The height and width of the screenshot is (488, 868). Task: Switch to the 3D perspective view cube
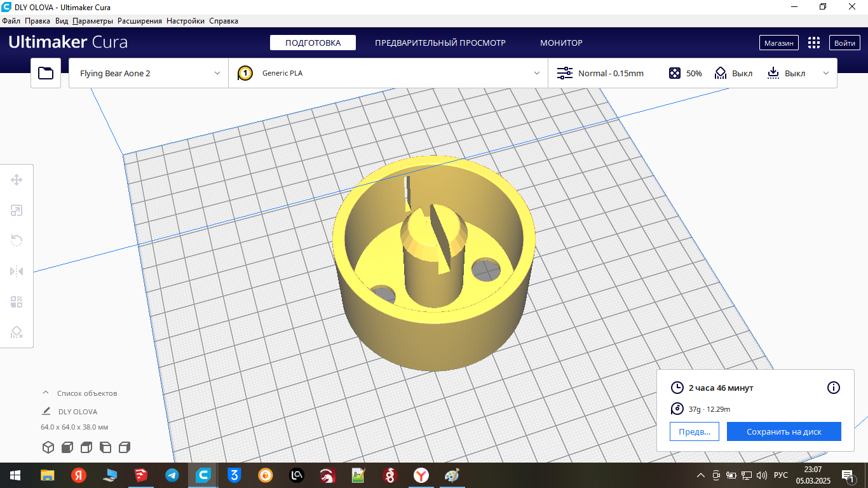coord(48,447)
